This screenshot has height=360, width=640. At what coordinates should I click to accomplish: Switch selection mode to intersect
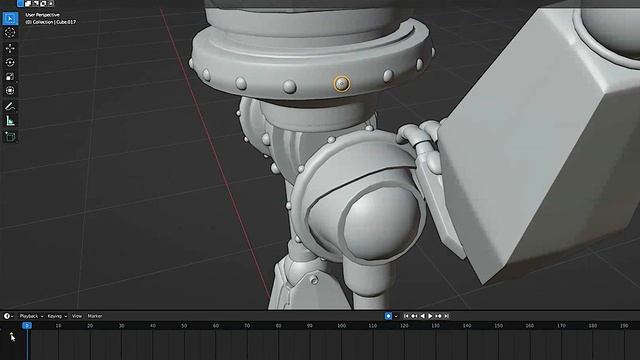(51, 3)
